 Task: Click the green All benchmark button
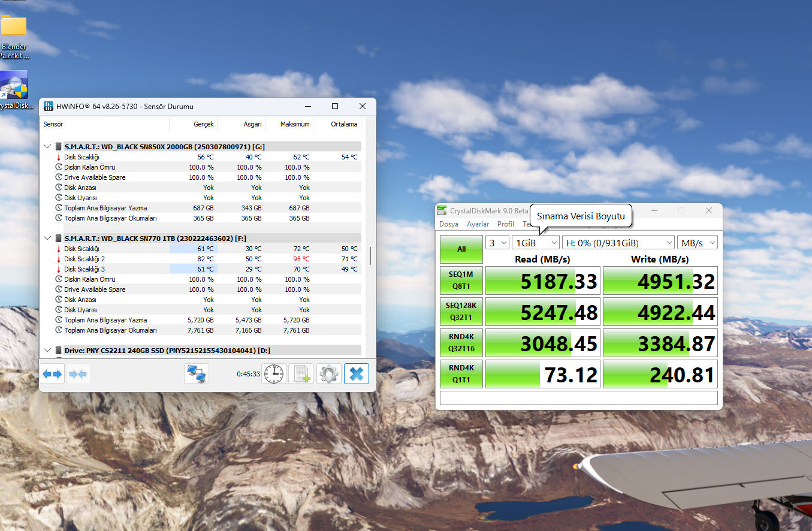tap(461, 249)
